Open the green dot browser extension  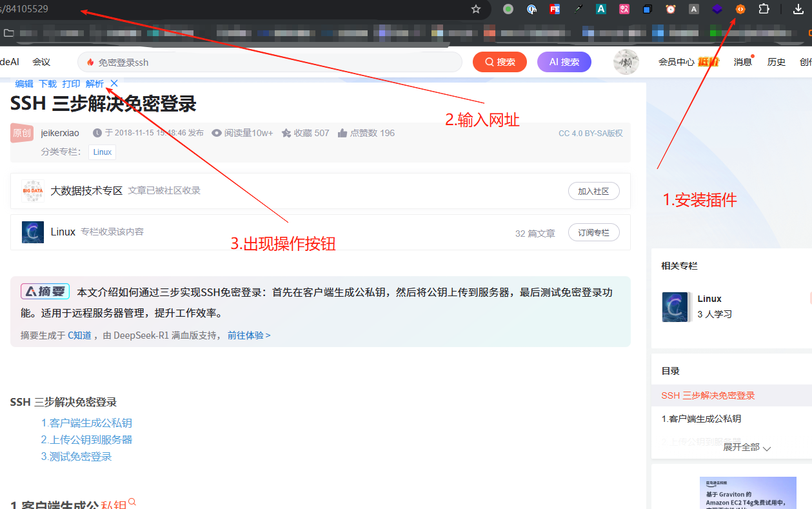[x=508, y=9]
